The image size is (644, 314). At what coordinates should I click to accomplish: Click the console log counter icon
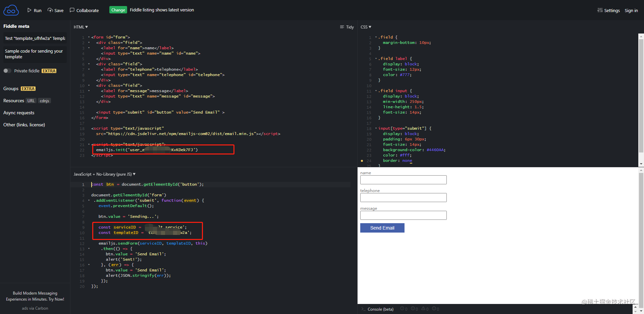(404, 309)
